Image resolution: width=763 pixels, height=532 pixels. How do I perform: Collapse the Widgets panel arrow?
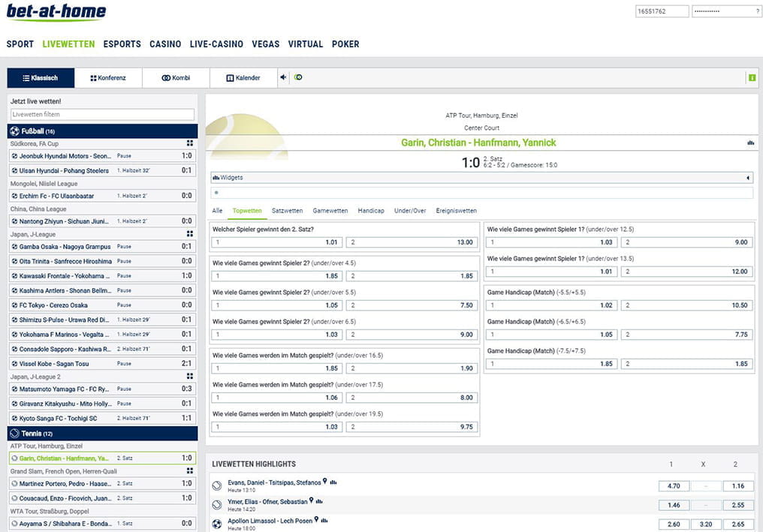[747, 178]
